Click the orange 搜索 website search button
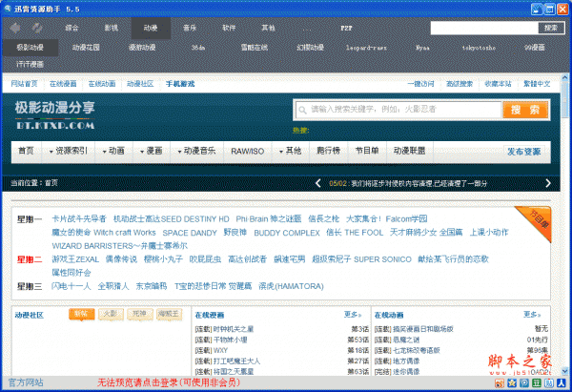Image resolution: width=572 pixels, height=392 pixels. [x=525, y=110]
